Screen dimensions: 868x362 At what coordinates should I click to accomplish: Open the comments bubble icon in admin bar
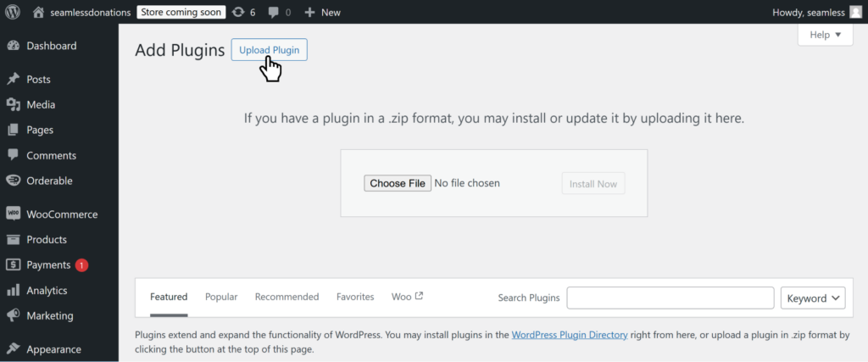click(x=273, y=12)
